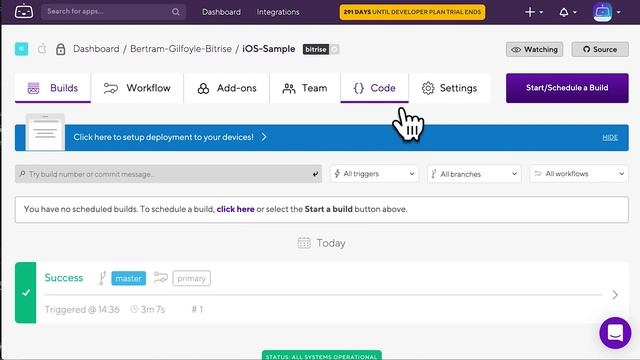
Task: Open the notifications bell menu
Action: tap(567, 12)
